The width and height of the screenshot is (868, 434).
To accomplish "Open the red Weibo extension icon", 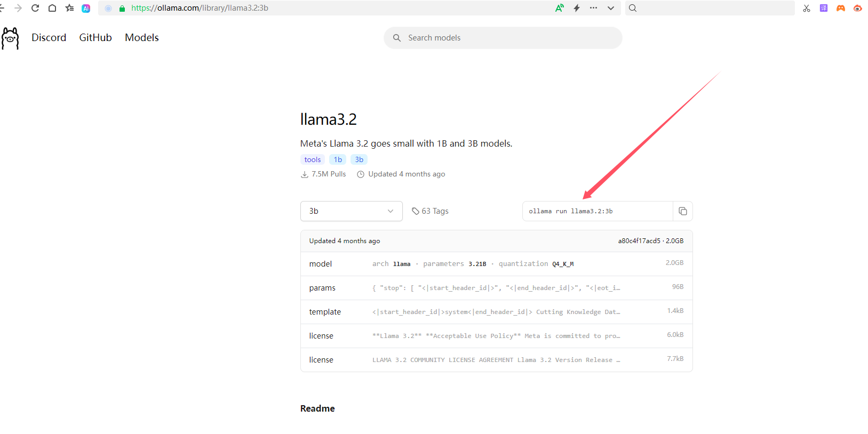I will [858, 8].
